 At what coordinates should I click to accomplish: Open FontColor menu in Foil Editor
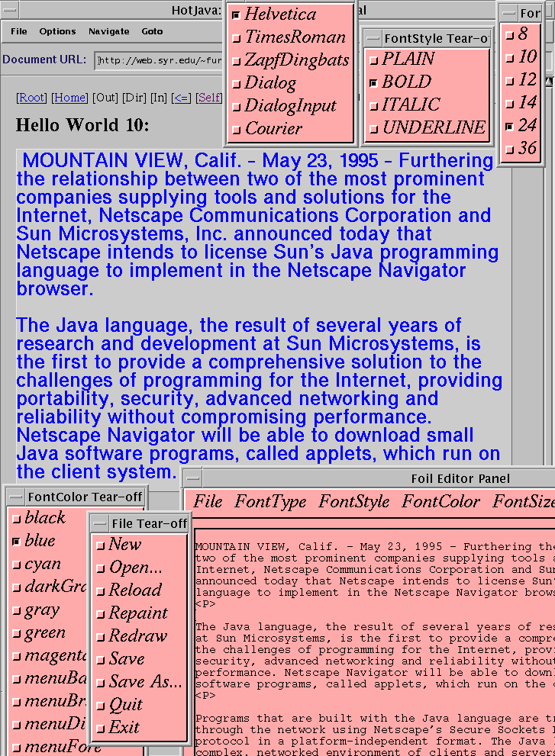(440, 502)
